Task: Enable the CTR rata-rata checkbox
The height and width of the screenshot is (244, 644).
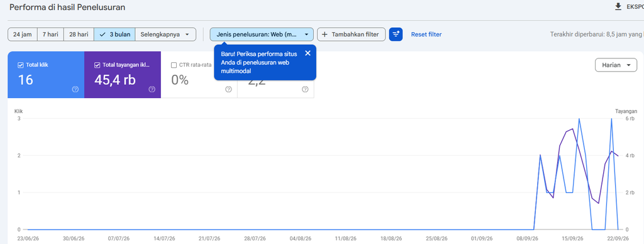Action: pos(174,65)
